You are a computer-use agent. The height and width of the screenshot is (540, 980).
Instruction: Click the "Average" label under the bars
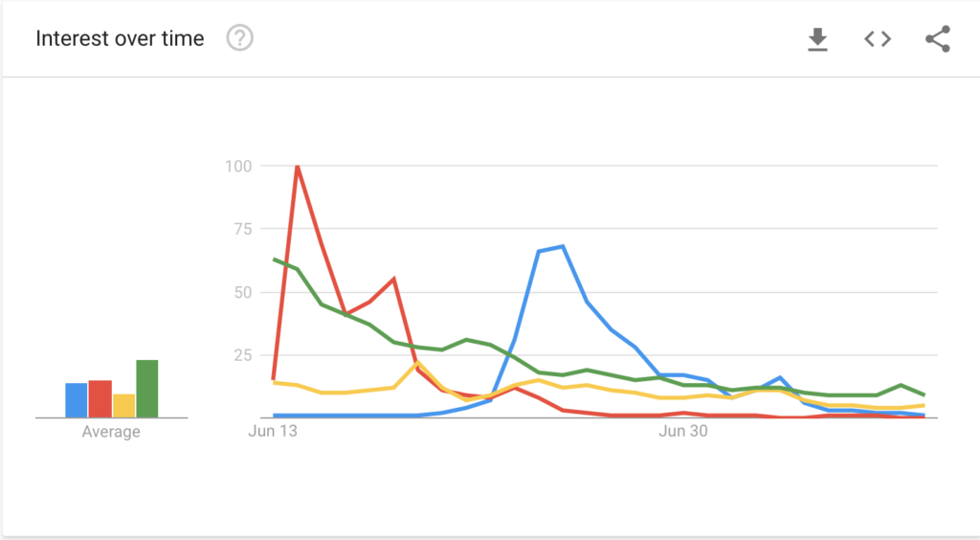111,432
